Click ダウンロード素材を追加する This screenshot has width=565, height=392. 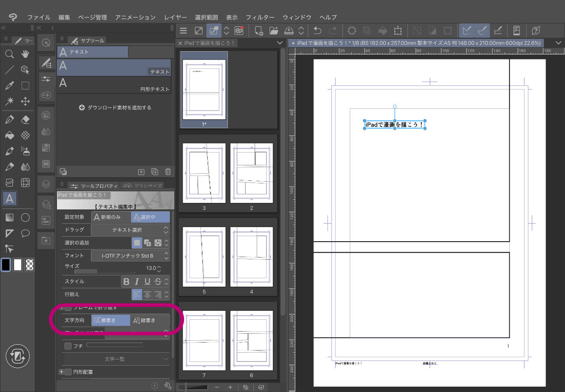[115, 108]
